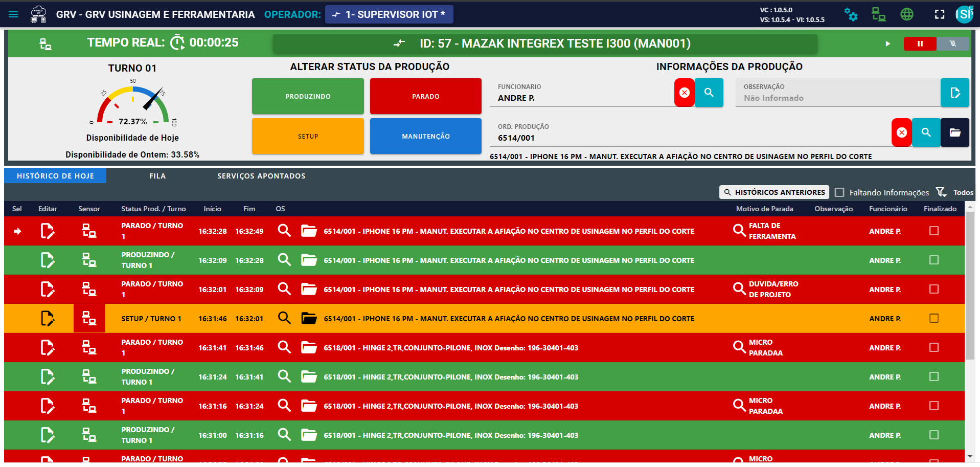Search OS in the 16:31:24 PRODUZINDO row

pyautogui.click(x=284, y=376)
